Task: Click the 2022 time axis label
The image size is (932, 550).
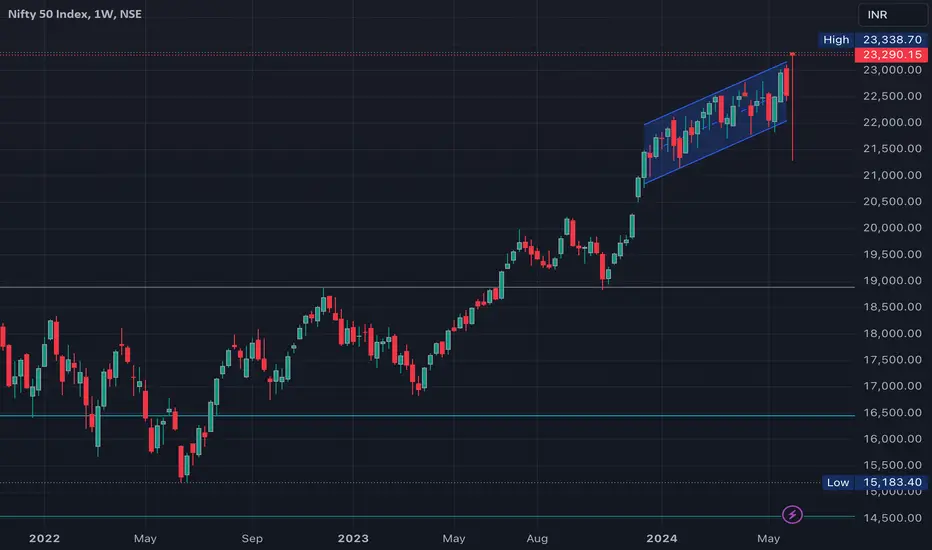Action: coord(45,538)
